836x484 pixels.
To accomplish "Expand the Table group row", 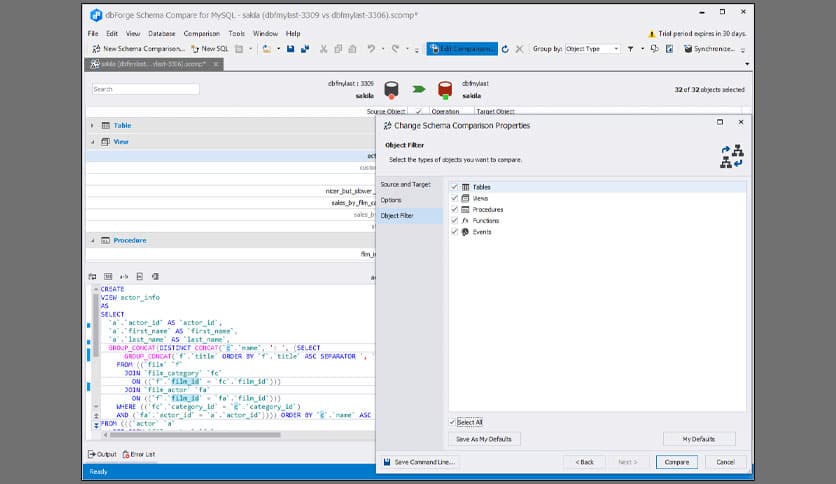I will (92, 125).
